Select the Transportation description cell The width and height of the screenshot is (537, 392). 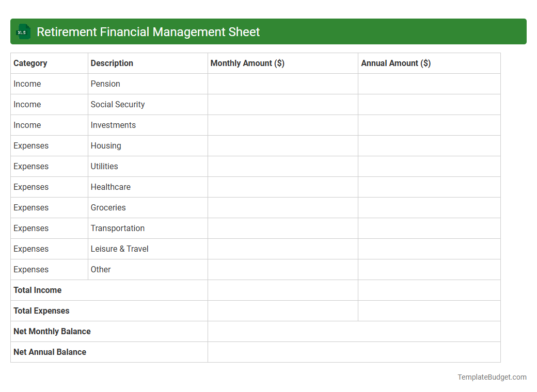[x=118, y=228]
